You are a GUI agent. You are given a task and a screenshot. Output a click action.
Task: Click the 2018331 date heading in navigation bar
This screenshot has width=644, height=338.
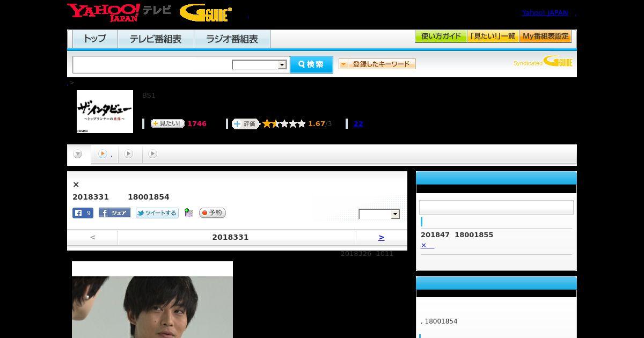[x=230, y=237]
